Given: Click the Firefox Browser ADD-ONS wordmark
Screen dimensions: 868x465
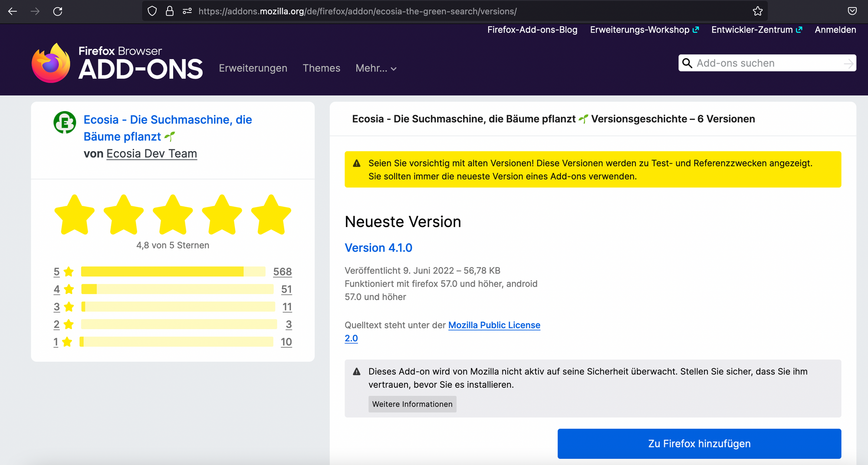Looking at the screenshot, I should [x=140, y=63].
